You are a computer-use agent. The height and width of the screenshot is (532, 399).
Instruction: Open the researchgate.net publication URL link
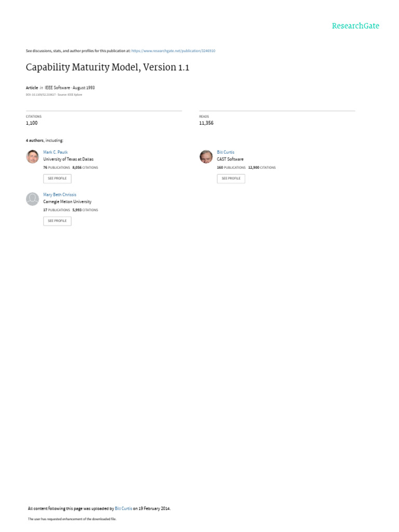click(x=173, y=51)
